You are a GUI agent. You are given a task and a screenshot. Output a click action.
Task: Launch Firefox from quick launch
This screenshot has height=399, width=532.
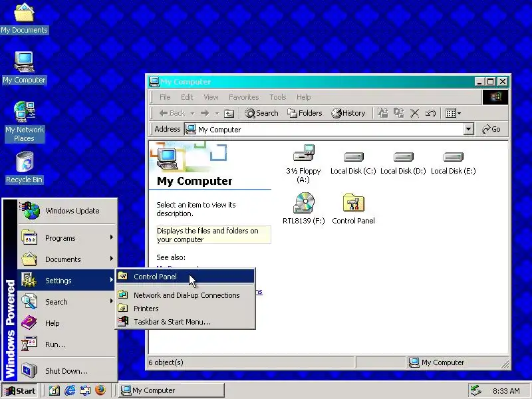pyautogui.click(x=100, y=390)
